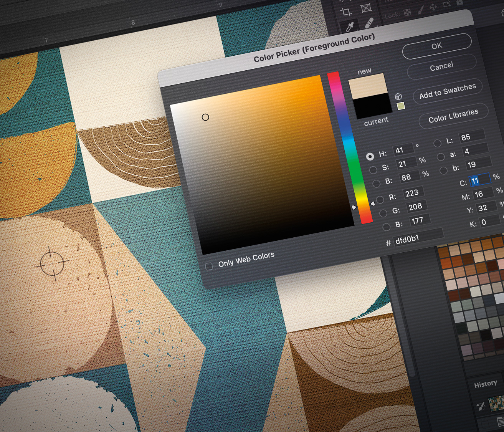The image size is (504, 432).
Task: Select the history snapshot thumbnail
Action: click(x=496, y=403)
